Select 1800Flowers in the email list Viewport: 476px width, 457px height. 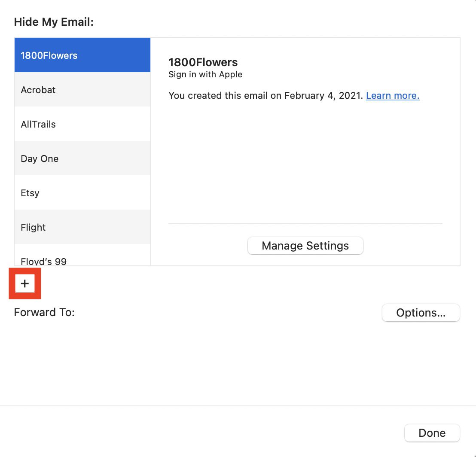click(x=82, y=55)
